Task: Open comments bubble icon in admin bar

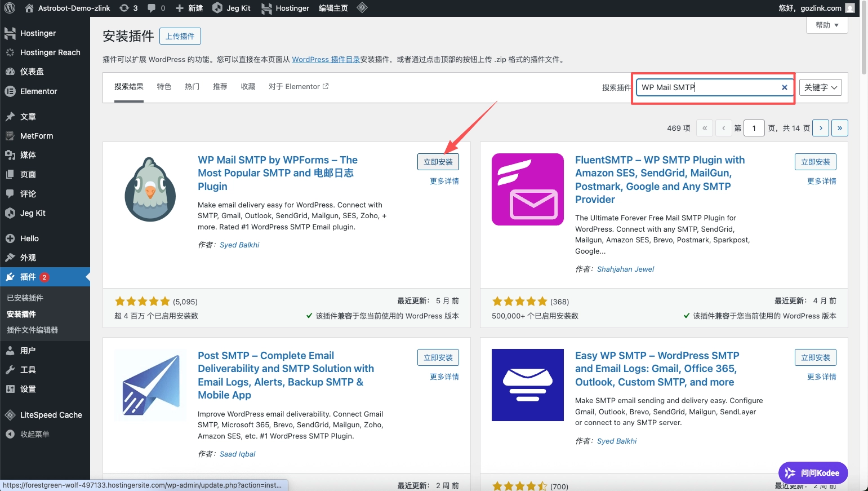Action: [x=156, y=8]
